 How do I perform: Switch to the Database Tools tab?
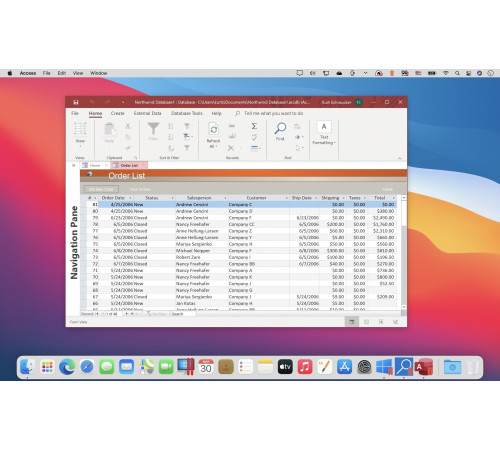pyautogui.click(x=187, y=113)
